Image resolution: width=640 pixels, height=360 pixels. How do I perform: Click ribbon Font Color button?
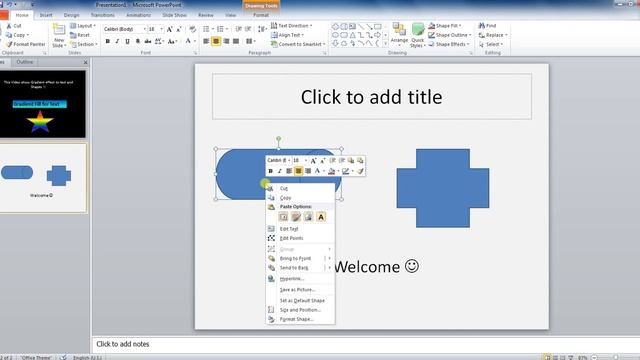(188, 41)
